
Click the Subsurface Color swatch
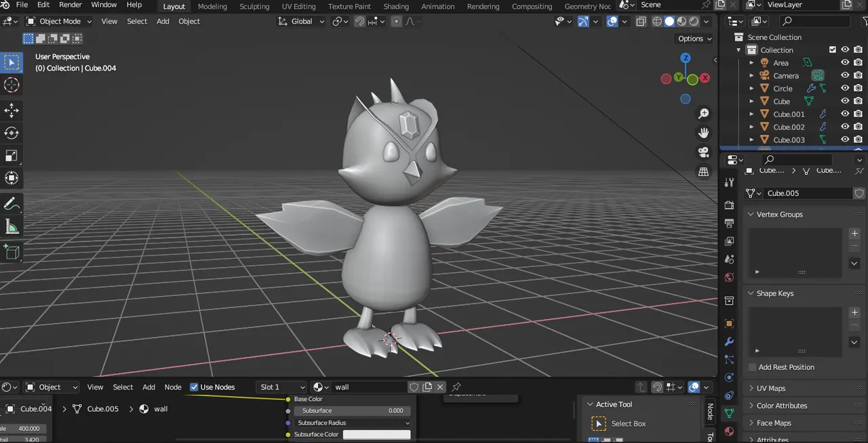(x=376, y=434)
